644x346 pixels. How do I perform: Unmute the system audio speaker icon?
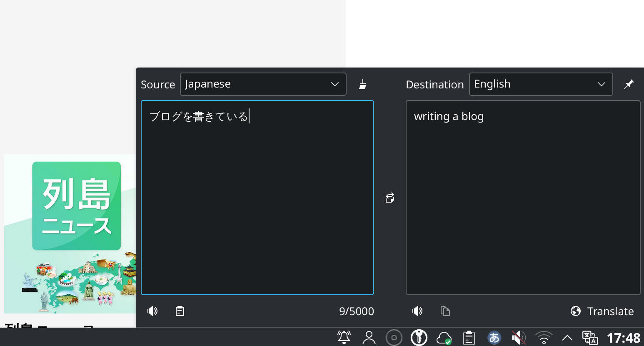(519, 338)
